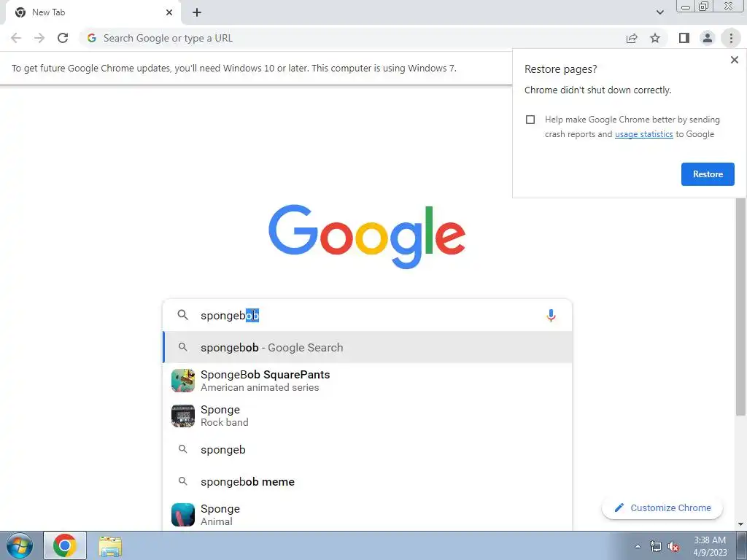Expand the tab search dropdown arrow
This screenshot has width=747, height=560.
pos(659,12)
